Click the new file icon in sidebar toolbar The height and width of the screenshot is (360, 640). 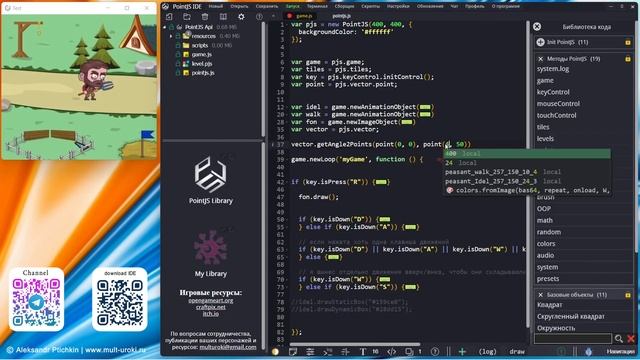point(169,16)
